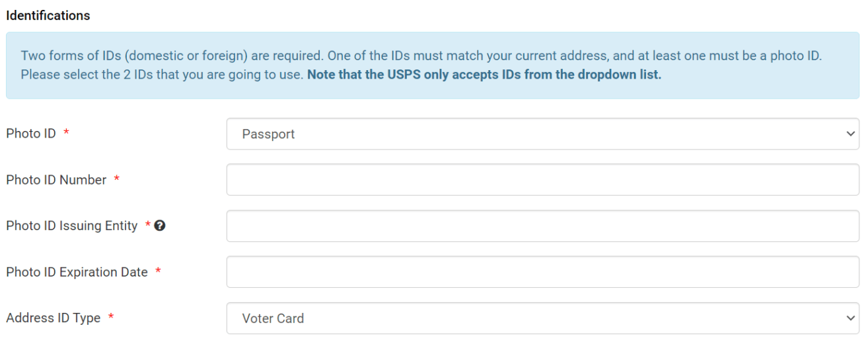Click the bold USPS dropdown list note

pyautogui.click(x=484, y=75)
